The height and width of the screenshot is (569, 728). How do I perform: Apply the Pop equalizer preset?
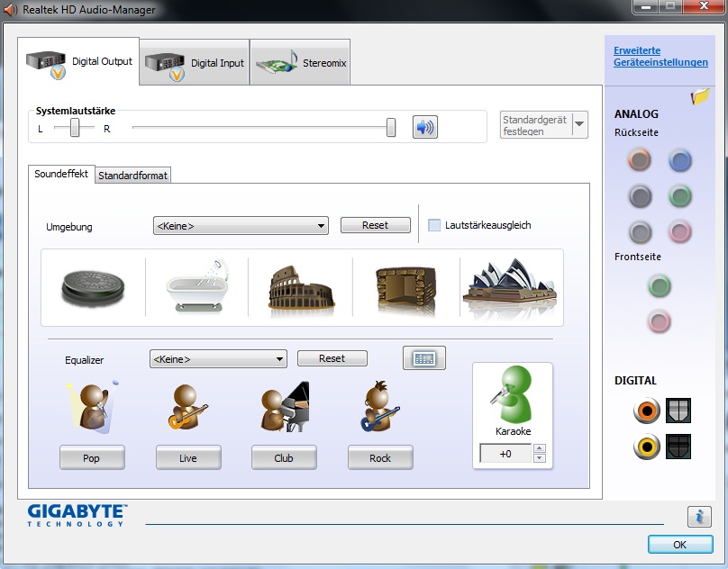coord(92,458)
